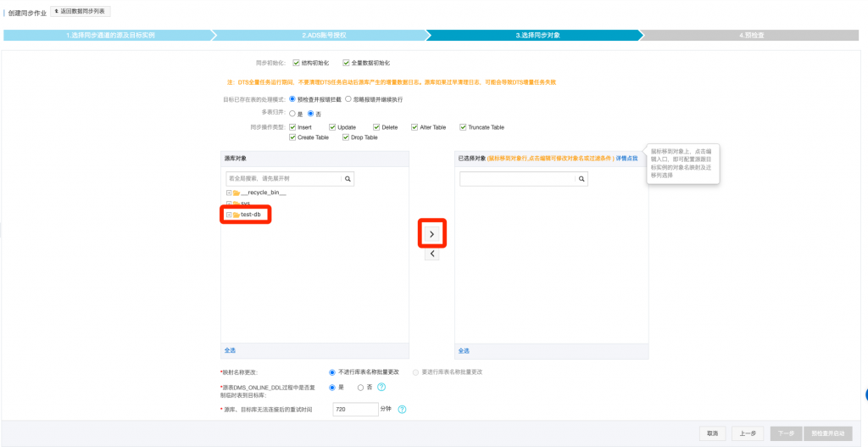The image size is (868, 447).
Task: Click the 预检查并启动 button
Action: (828, 433)
